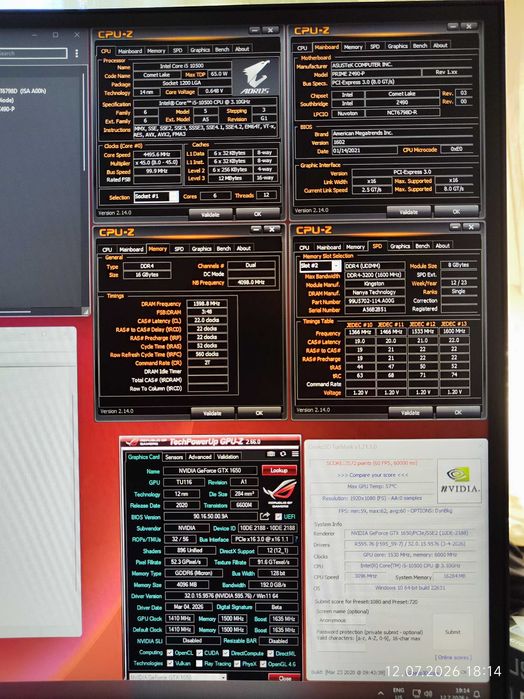Image resolution: width=524 pixels, height=699 pixels.
Task: Open GPU-Z Validation tab
Action: coord(227,457)
